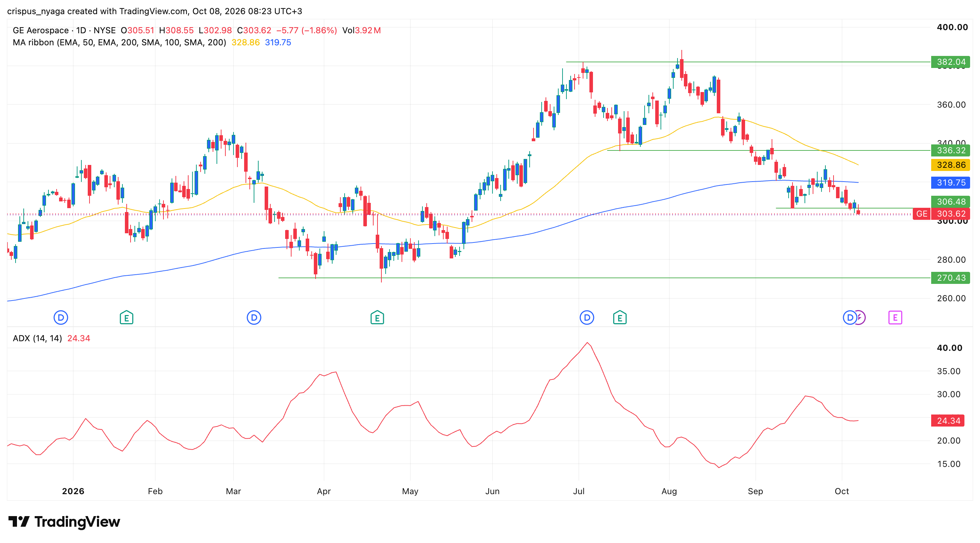
Task: Click the GE Aerospace symbol title
Action: 41,30
